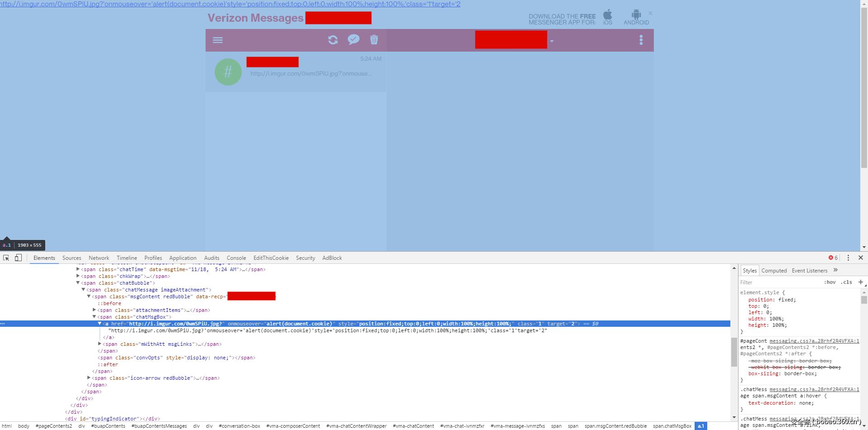Select the inspect element picker in DevTools
This screenshot has height=430, width=868.
pyautogui.click(x=6, y=258)
